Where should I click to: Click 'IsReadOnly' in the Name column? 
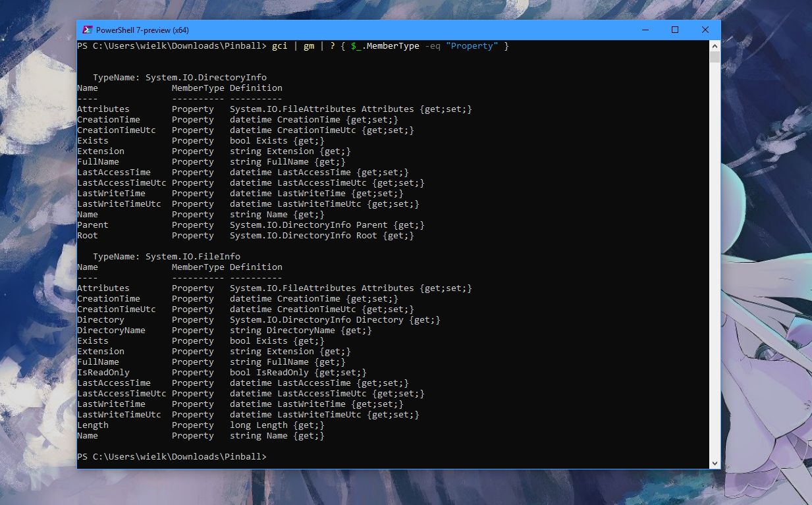tap(103, 373)
